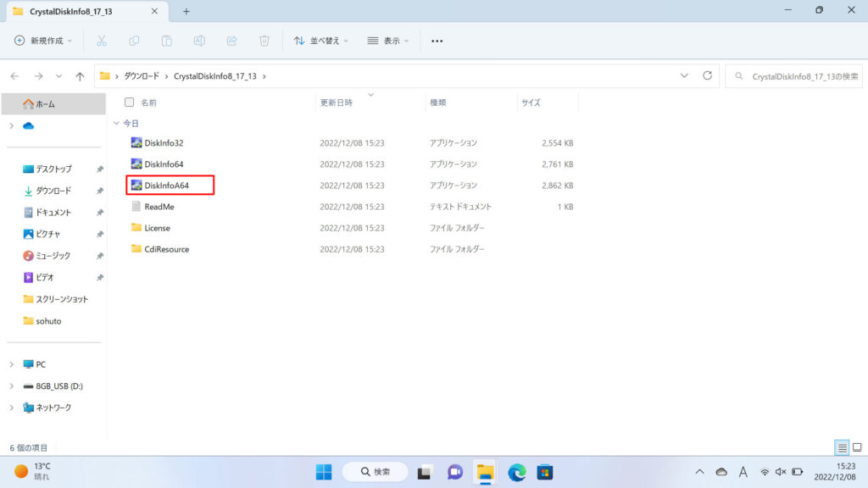This screenshot has height=488, width=868.
Task: Refresh the folder view
Action: (x=708, y=75)
